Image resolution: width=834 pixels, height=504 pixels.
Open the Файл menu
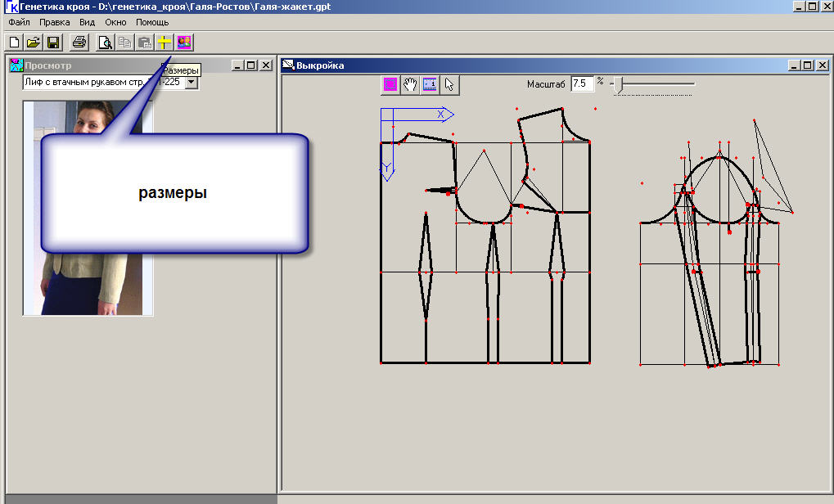pos(19,22)
